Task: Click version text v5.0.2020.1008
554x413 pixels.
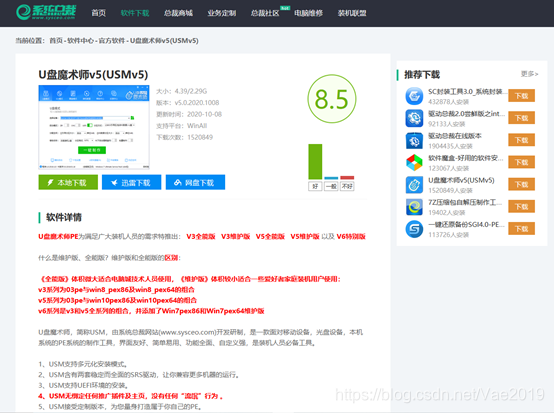Action: coord(197,103)
